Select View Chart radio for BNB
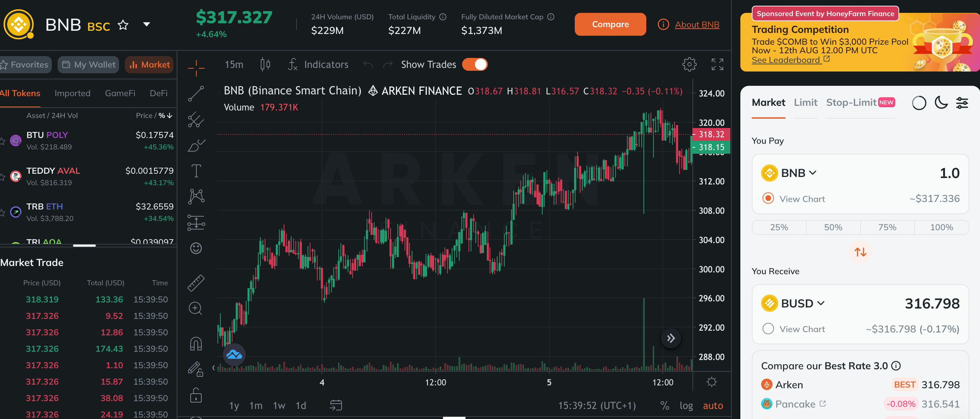Image resolution: width=980 pixels, height=419 pixels. click(x=768, y=198)
